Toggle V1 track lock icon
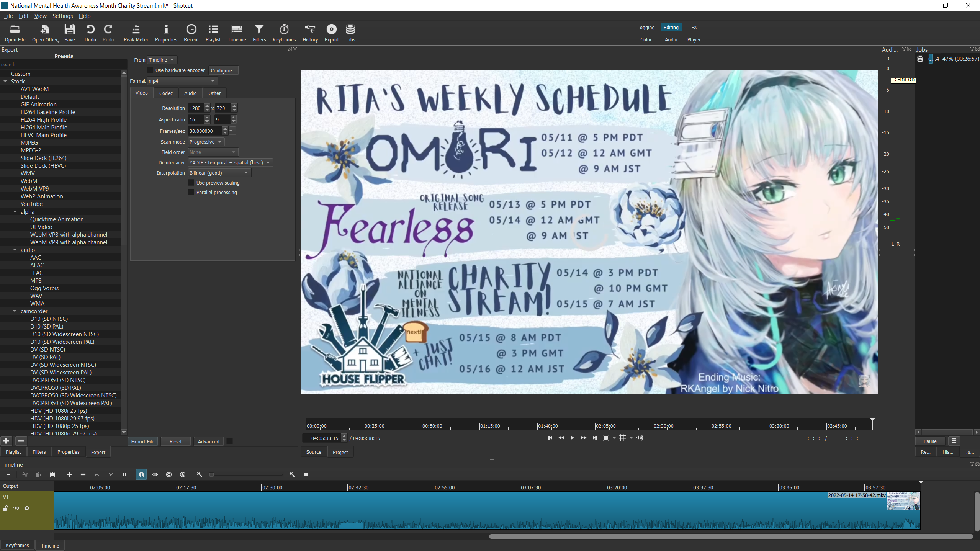This screenshot has width=980, height=551. tap(5, 508)
